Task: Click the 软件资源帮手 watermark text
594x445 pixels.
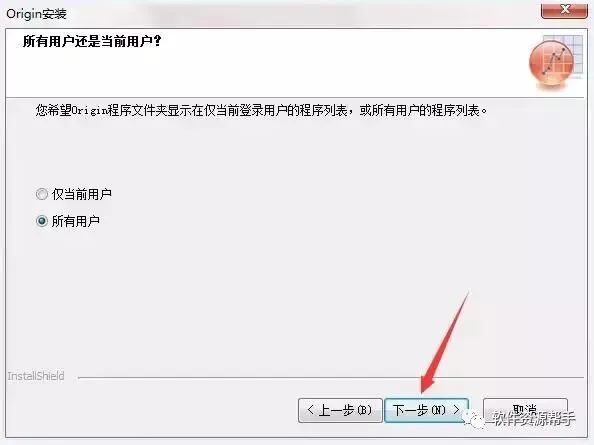Action: 535,419
